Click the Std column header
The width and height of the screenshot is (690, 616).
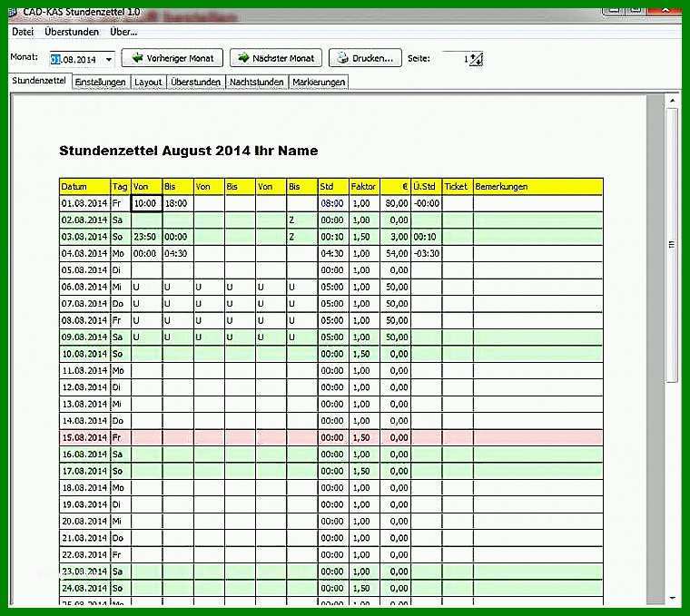[x=333, y=186]
